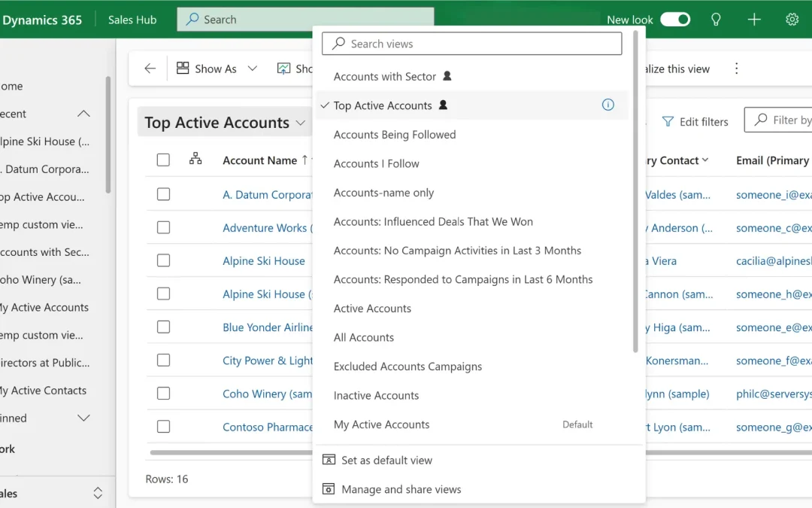Open the Alpine Ski House sidebar recent item

pos(44,141)
